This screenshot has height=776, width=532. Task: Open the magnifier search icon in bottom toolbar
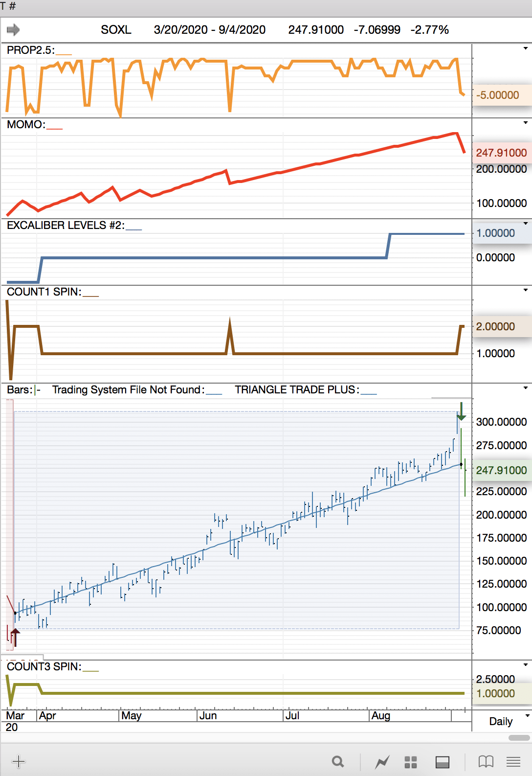click(x=338, y=761)
